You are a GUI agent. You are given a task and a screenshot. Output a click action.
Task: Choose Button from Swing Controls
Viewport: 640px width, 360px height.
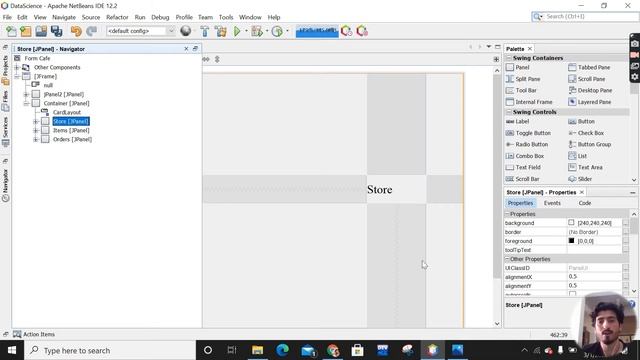tap(586, 121)
